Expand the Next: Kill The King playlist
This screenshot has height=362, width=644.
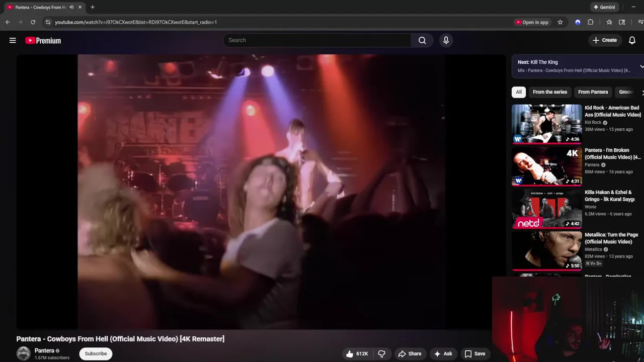coord(641,66)
